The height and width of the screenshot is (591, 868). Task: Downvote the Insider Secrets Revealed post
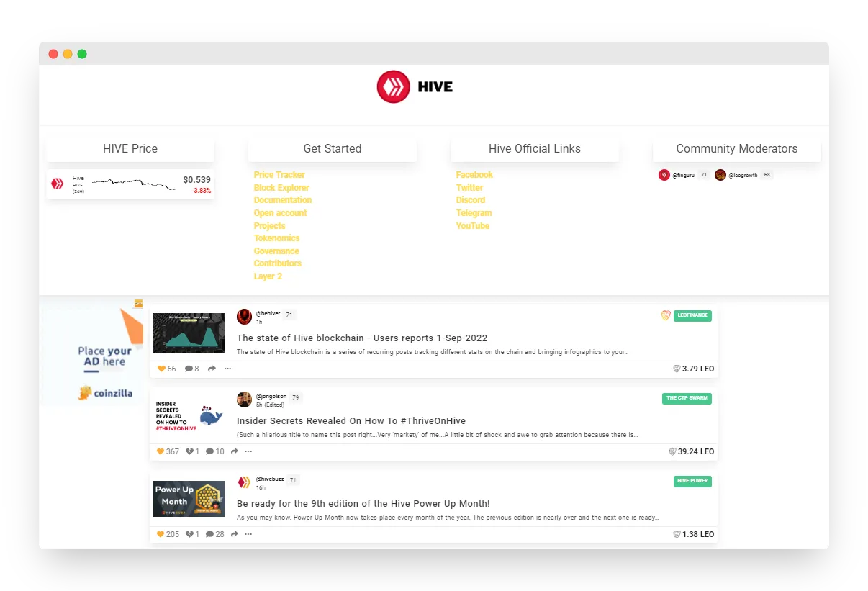(189, 451)
